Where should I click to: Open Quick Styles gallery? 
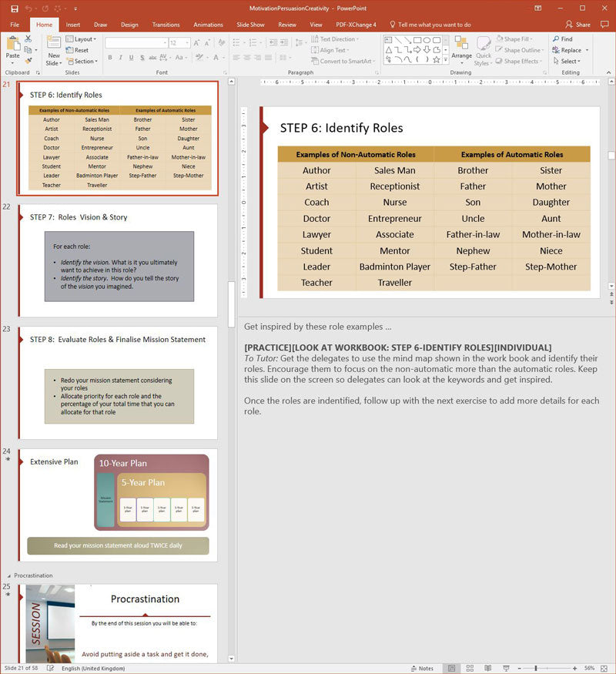[484, 51]
